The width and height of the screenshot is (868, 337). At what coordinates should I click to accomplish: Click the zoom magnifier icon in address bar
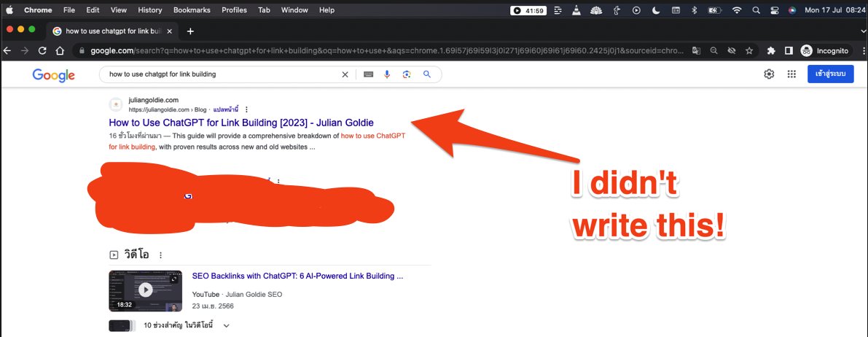coord(713,50)
